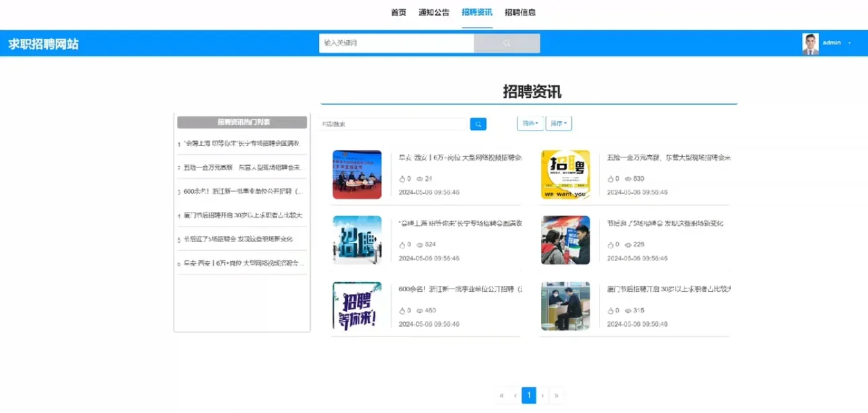Open the 五险一金万元高薪 hot list link
The width and height of the screenshot is (868, 413).
click(241, 167)
